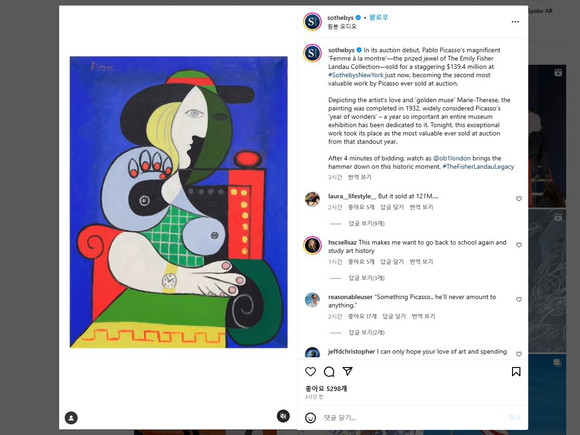The image size is (580, 435).
Task: Open the #TheFisherLandauLegacy hashtag
Action: [478, 166]
